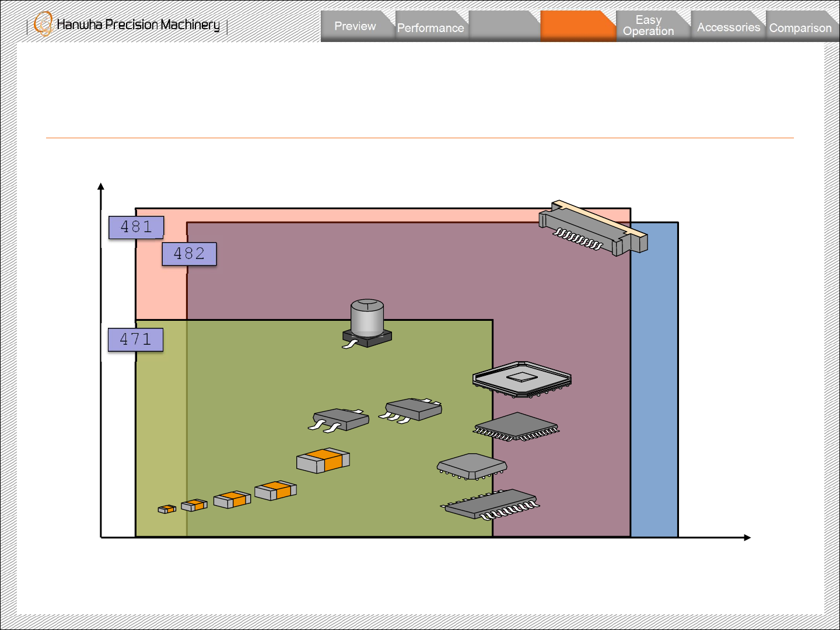Click the orange highlighted tab
The image size is (840, 630).
click(579, 26)
